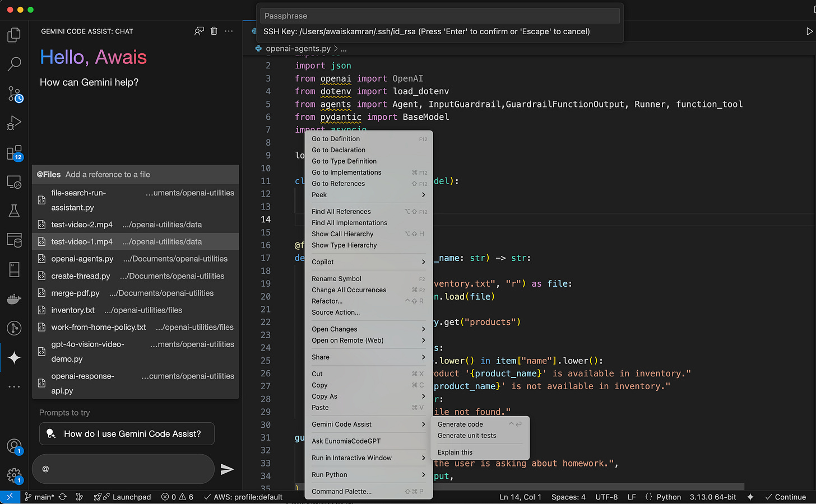Open Run and Debug view

click(14, 123)
